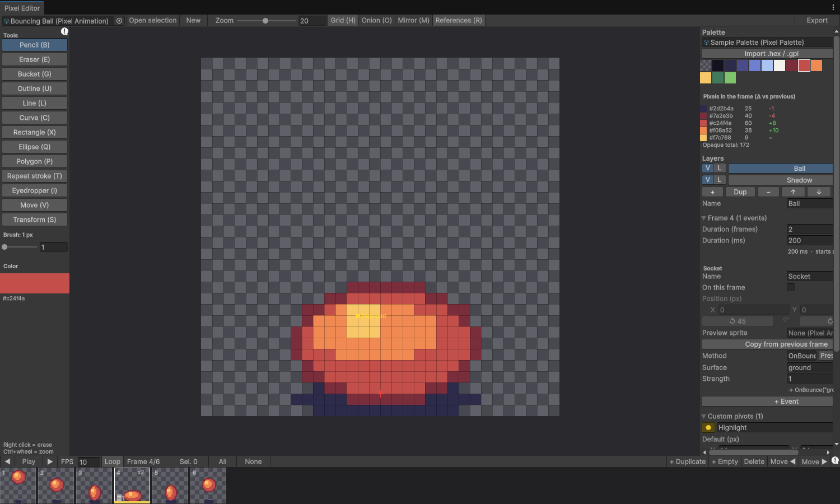Adjust the Brush size slider handle
Image resolution: width=840 pixels, height=504 pixels.
(x=5, y=247)
